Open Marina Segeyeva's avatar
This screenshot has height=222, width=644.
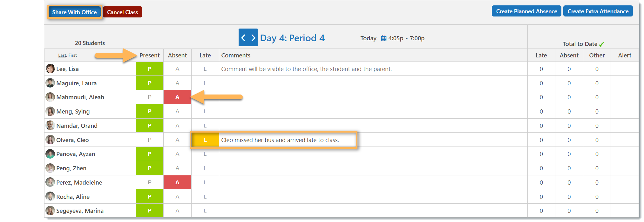point(50,211)
